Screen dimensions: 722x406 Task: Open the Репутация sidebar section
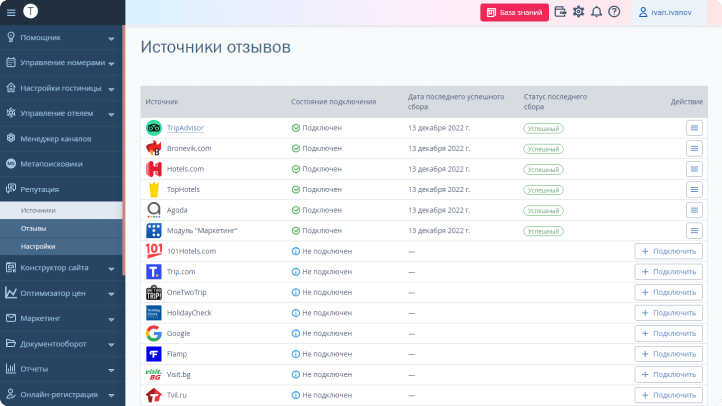coord(61,189)
